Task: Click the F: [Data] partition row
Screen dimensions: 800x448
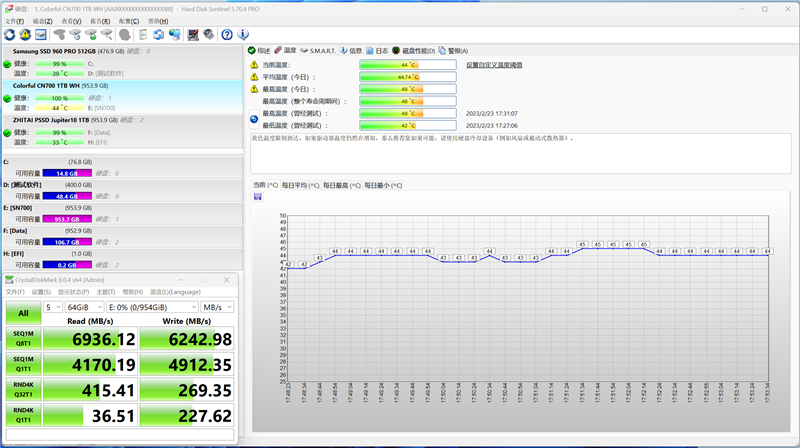Action: tap(122, 236)
